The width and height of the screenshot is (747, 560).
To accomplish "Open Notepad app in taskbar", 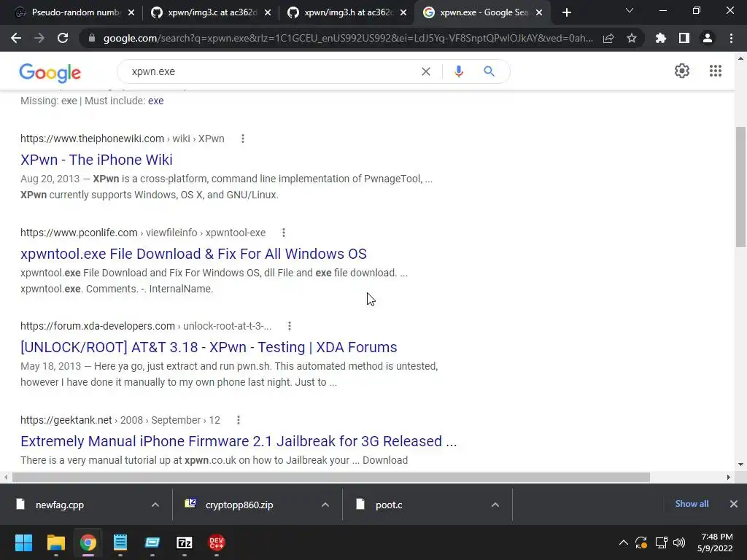I will click(x=120, y=542).
